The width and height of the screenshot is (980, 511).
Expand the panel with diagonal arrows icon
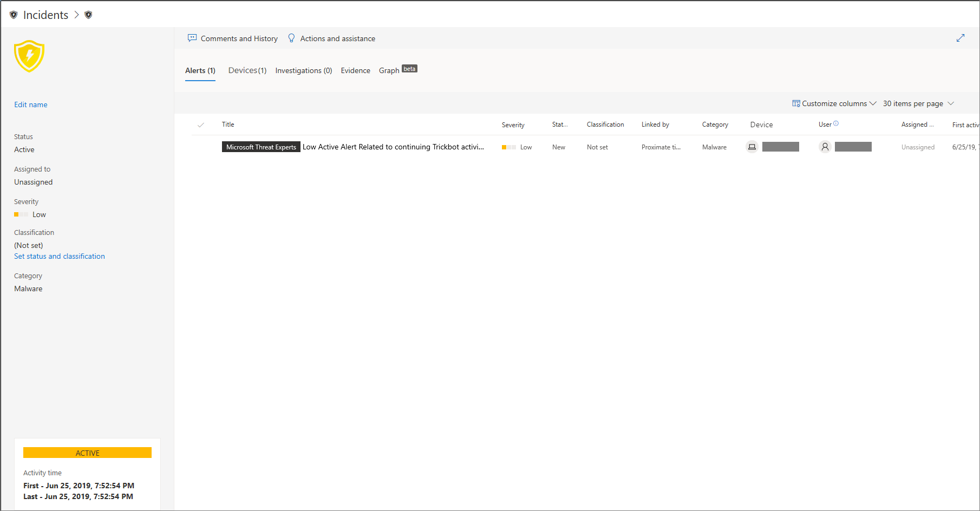coord(961,38)
